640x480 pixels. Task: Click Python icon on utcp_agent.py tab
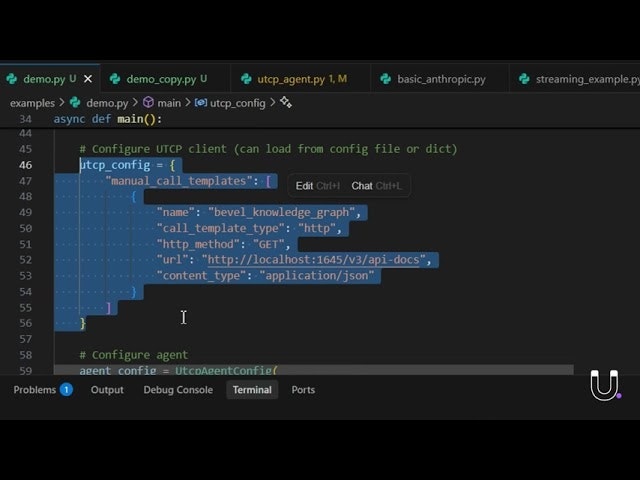246,79
